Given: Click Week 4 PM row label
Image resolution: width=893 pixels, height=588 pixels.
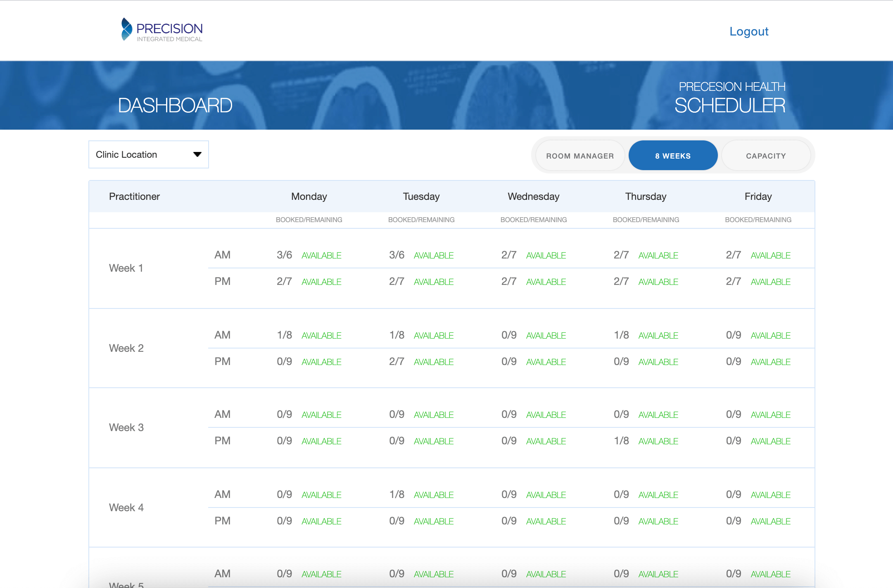Looking at the screenshot, I should tap(222, 521).
